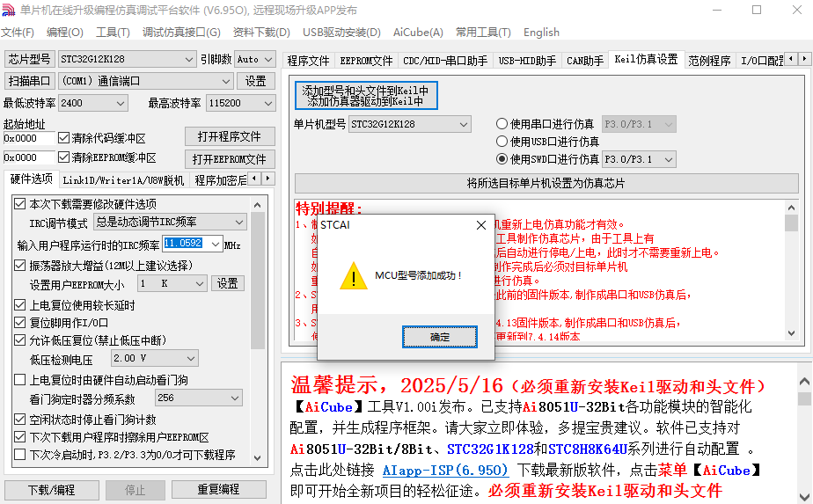813x504 pixels.
Task: Switch language via English menu
Action: point(541,33)
